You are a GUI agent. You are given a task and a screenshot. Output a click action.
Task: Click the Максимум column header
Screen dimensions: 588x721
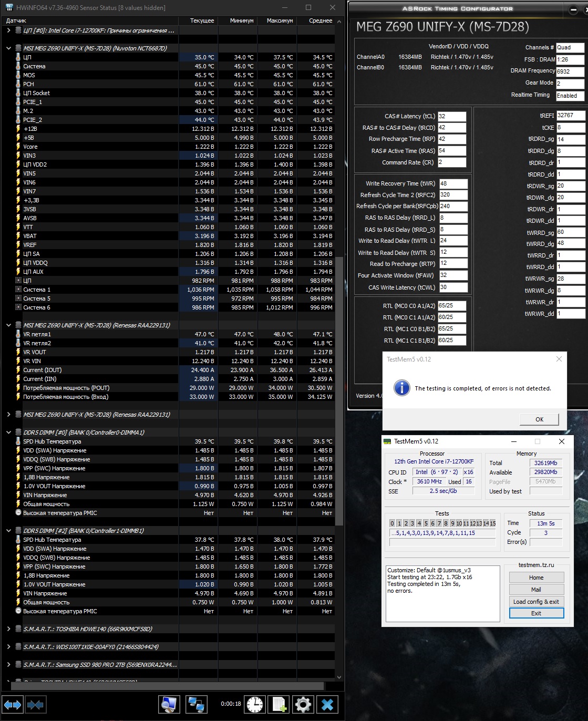277,20
